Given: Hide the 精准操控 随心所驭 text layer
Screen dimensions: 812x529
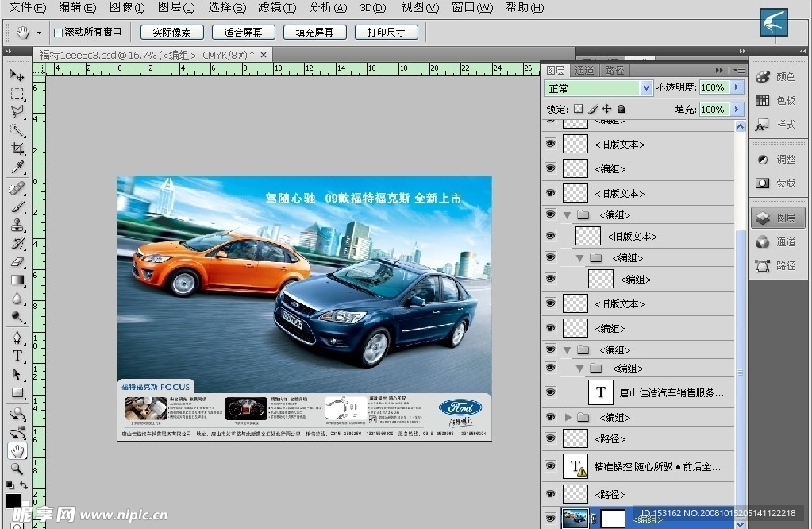Looking at the screenshot, I should (551, 466).
